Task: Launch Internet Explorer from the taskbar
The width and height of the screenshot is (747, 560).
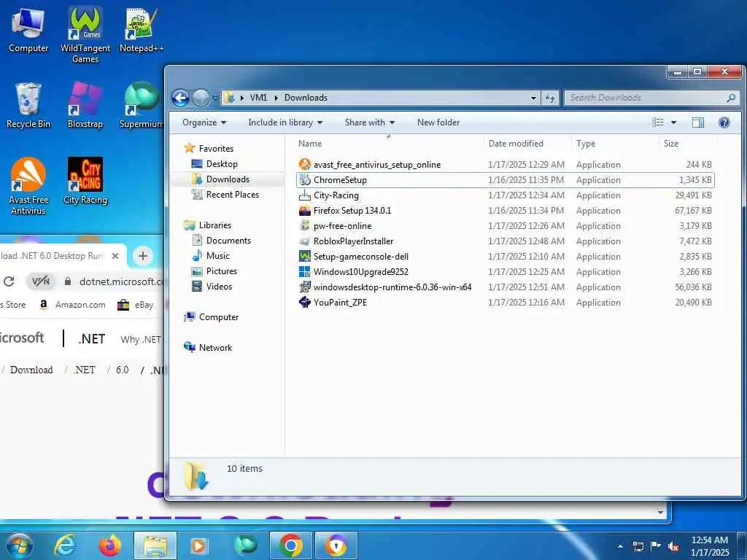Action: click(x=64, y=545)
